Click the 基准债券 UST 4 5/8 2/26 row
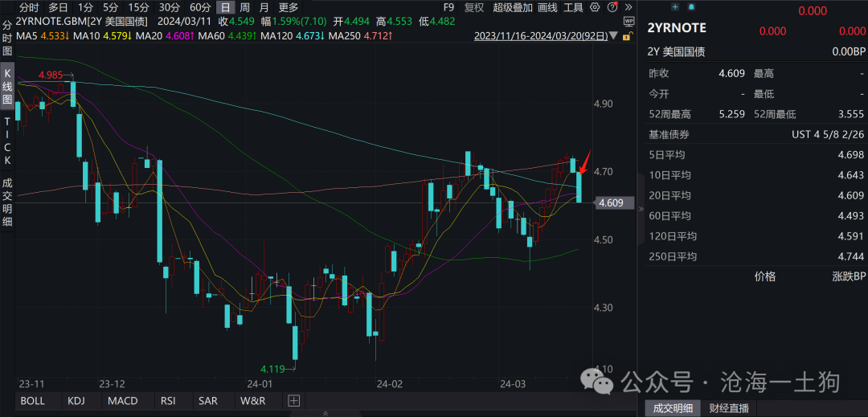868x417 pixels. 756,134
